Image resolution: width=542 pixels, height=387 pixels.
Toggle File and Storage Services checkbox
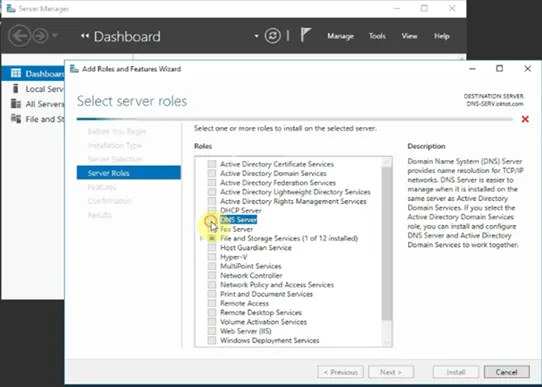coord(212,238)
